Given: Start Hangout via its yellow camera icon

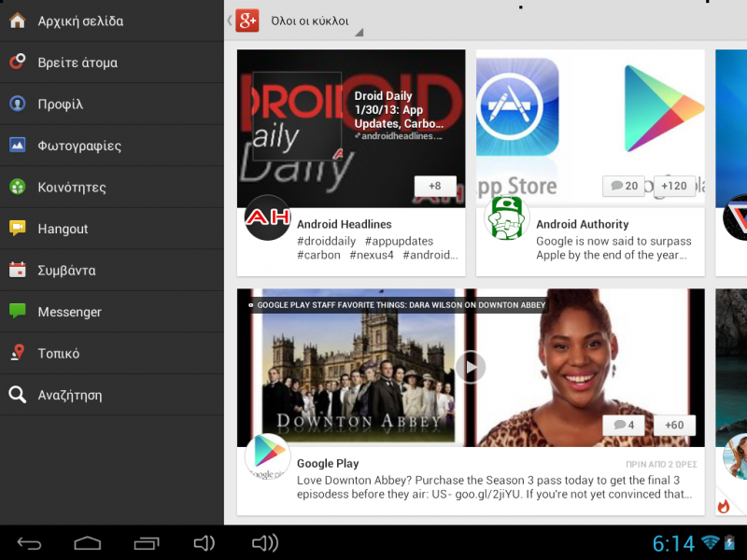Looking at the screenshot, I should click(18, 228).
